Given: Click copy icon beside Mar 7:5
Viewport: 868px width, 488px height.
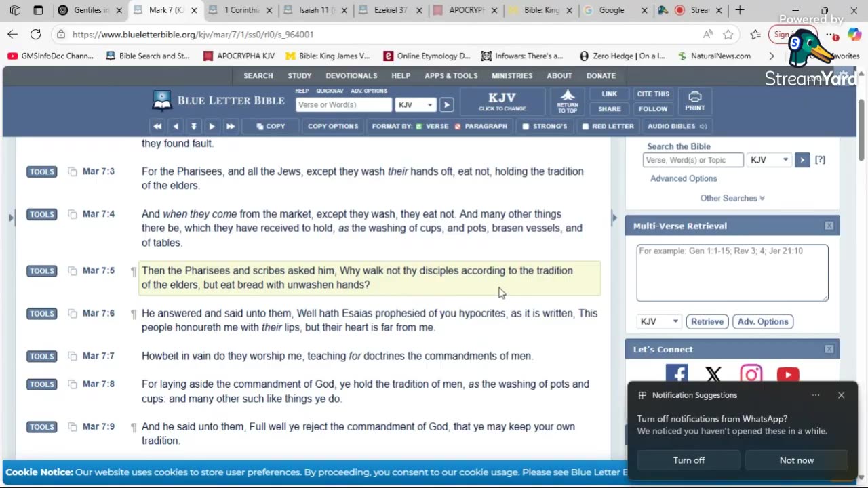Looking at the screenshot, I should [x=73, y=270].
